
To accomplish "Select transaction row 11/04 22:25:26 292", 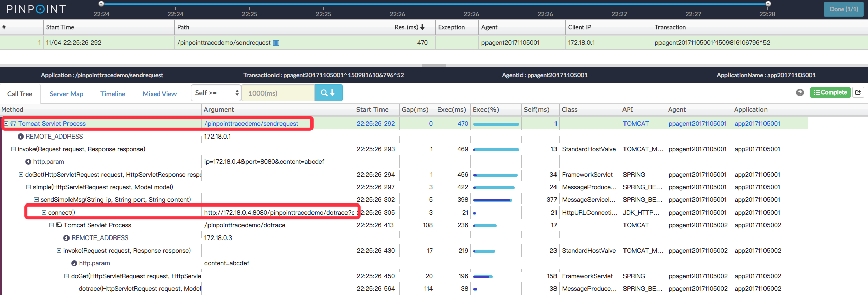I will click(434, 43).
